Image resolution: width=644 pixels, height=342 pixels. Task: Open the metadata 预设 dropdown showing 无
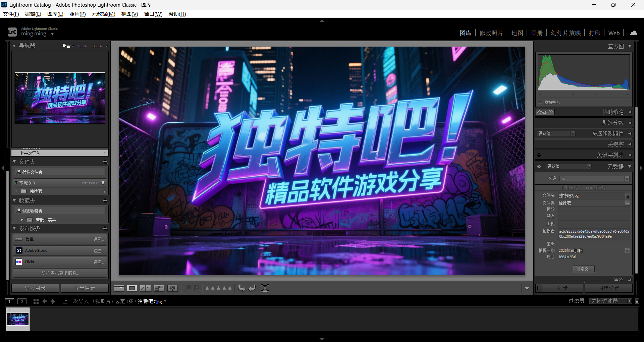pyautogui.click(x=594, y=178)
